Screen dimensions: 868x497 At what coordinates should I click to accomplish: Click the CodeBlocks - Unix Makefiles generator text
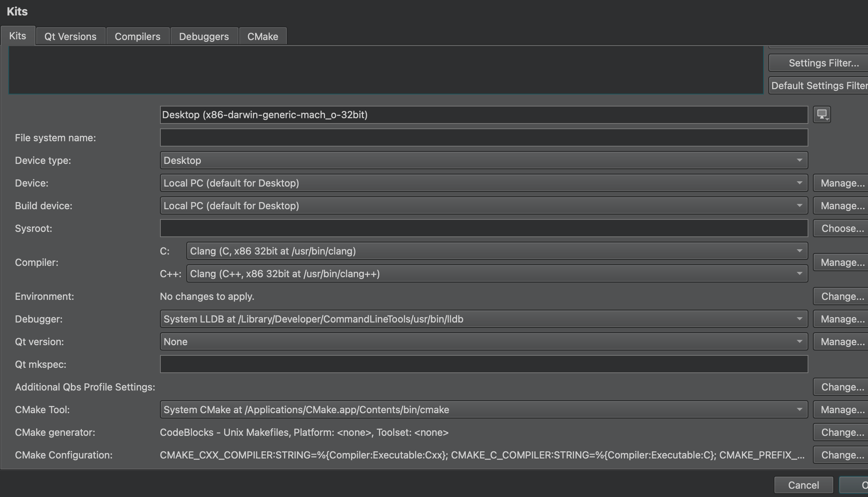[x=304, y=432]
